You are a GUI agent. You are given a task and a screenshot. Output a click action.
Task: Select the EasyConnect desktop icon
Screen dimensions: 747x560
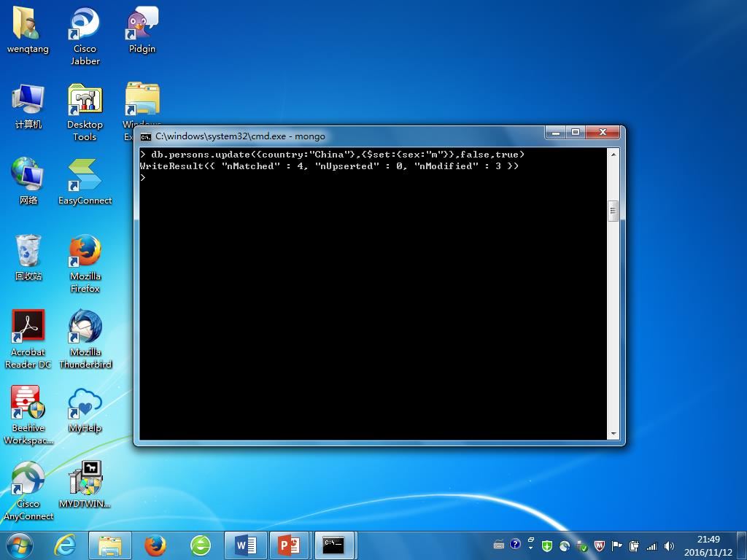click(x=85, y=182)
